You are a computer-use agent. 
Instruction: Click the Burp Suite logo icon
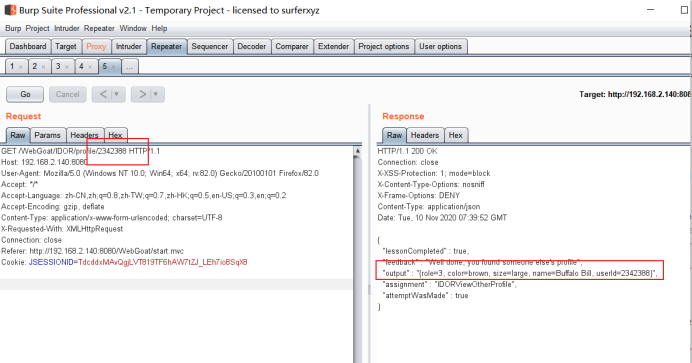10,10
